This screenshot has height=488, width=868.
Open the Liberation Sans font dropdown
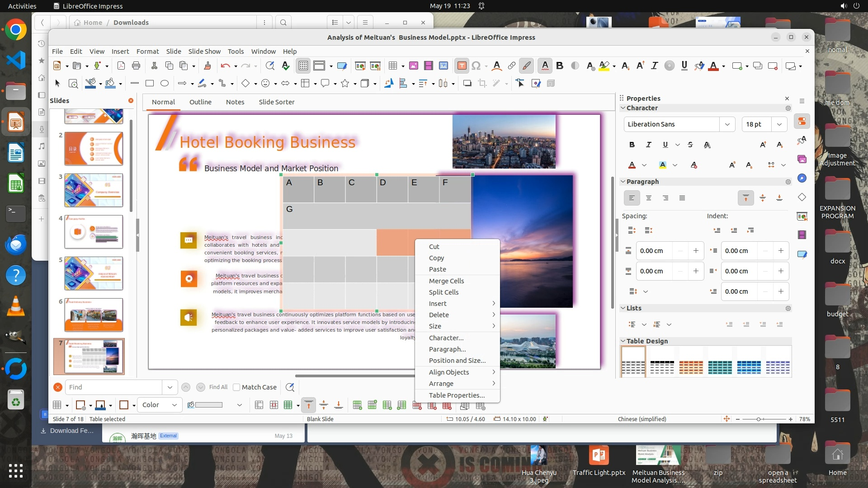pos(727,124)
